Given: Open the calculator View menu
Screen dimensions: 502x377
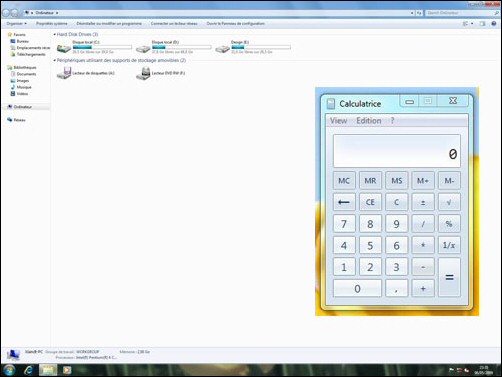Looking at the screenshot, I should 338,121.
